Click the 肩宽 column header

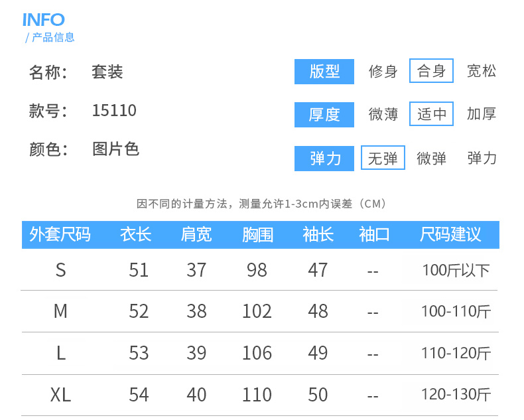tap(196, 234)
